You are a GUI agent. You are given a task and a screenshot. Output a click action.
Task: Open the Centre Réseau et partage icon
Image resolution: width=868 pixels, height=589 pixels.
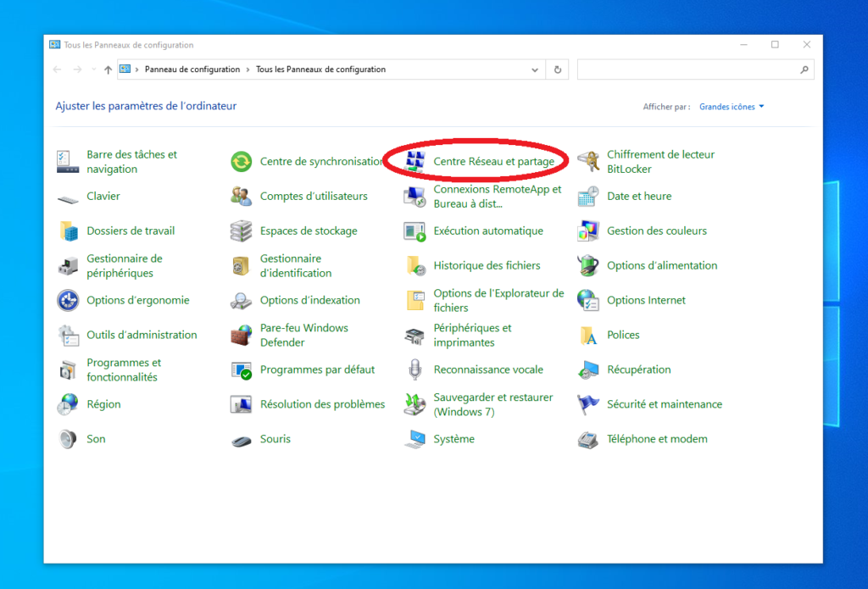(415, 162)
